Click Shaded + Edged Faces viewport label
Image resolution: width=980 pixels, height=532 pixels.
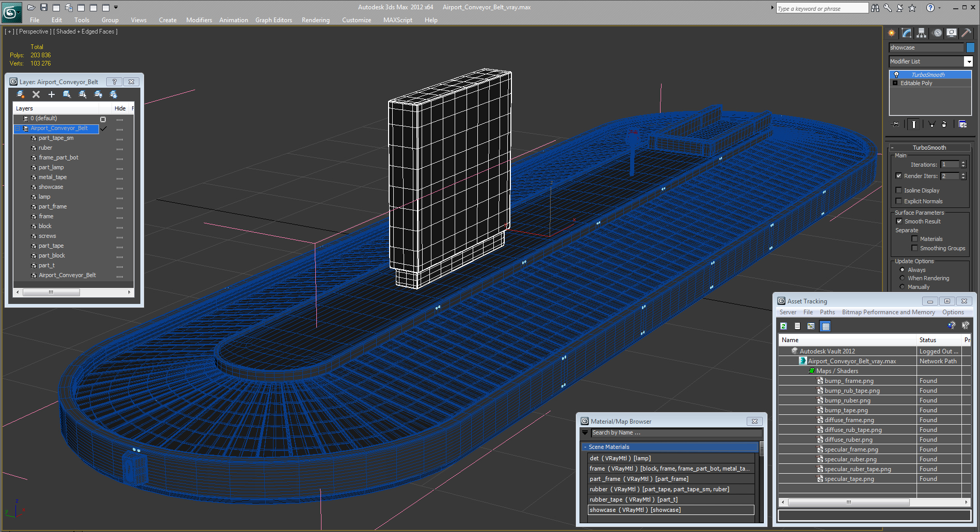[86, 31]
